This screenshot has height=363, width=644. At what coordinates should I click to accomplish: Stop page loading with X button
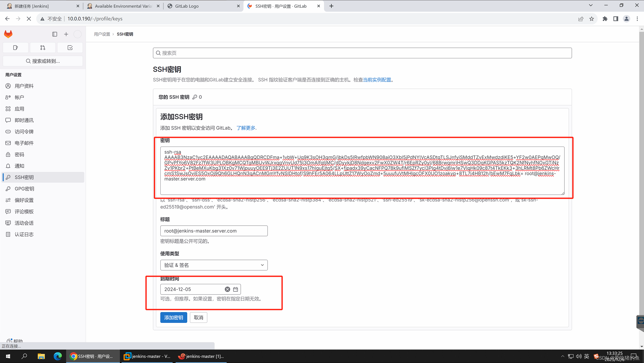click(29, 19)
